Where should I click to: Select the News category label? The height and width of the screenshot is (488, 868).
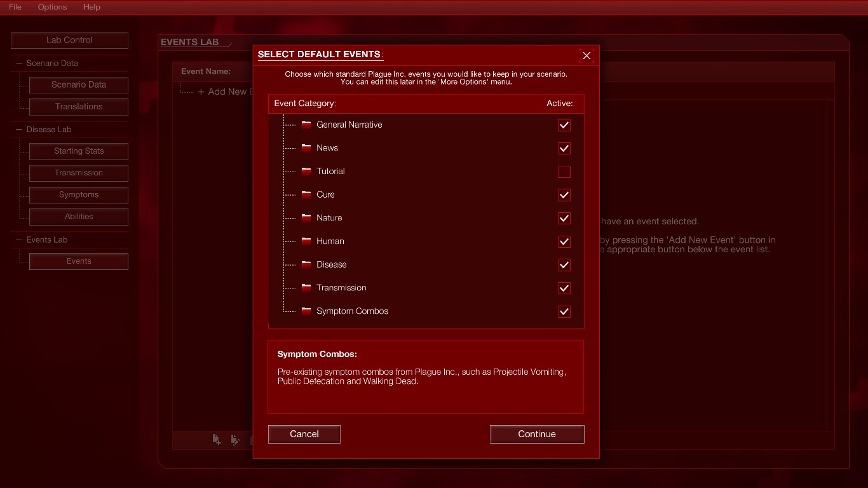tap(327, 148)
